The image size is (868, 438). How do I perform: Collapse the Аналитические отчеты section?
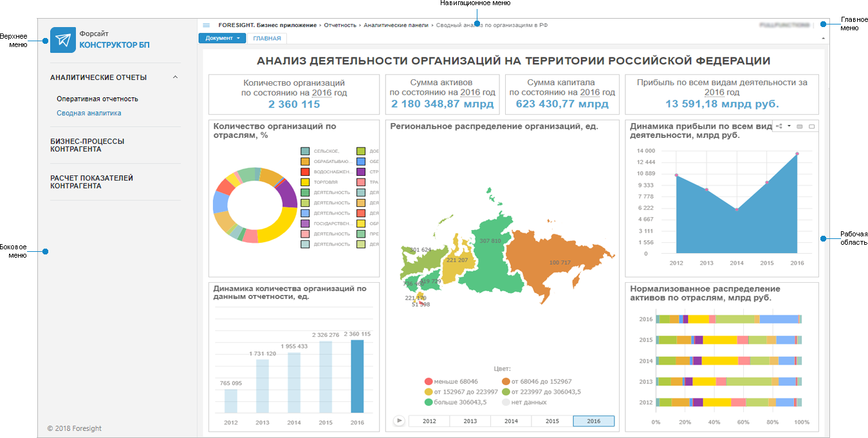click(x=175, y=77)
